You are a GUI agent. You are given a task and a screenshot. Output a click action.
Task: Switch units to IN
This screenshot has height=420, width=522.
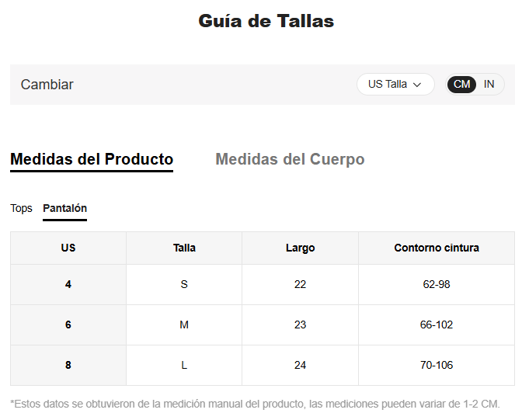pos(489,85)
